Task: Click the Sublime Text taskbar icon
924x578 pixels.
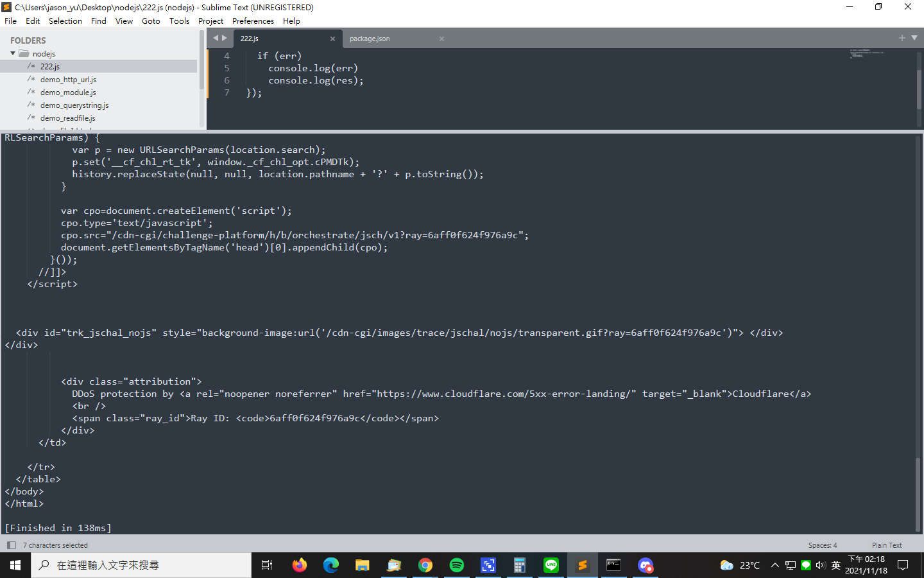Action: 582,565
